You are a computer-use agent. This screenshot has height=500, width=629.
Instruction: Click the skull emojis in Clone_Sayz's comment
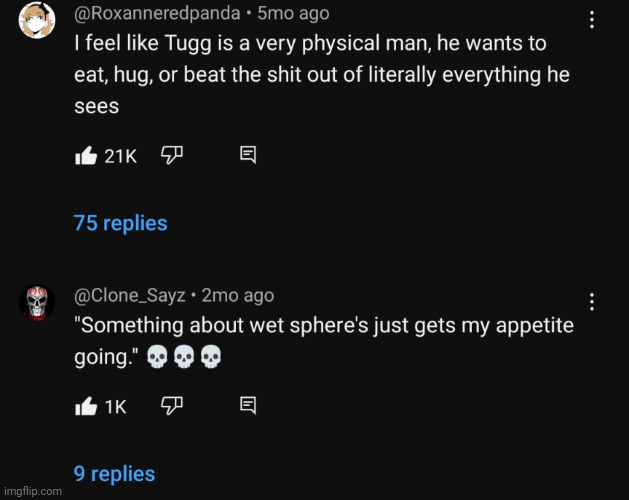[184, 356]
